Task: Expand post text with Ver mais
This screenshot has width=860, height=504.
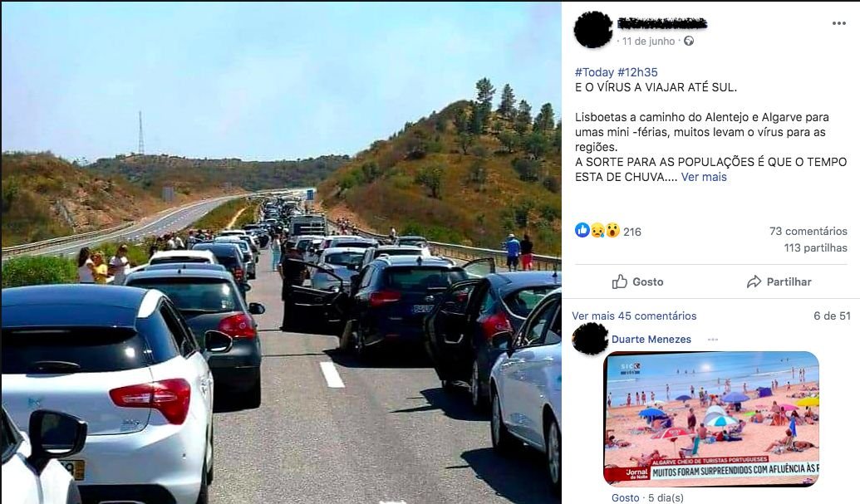Action: tap(704, 177)
